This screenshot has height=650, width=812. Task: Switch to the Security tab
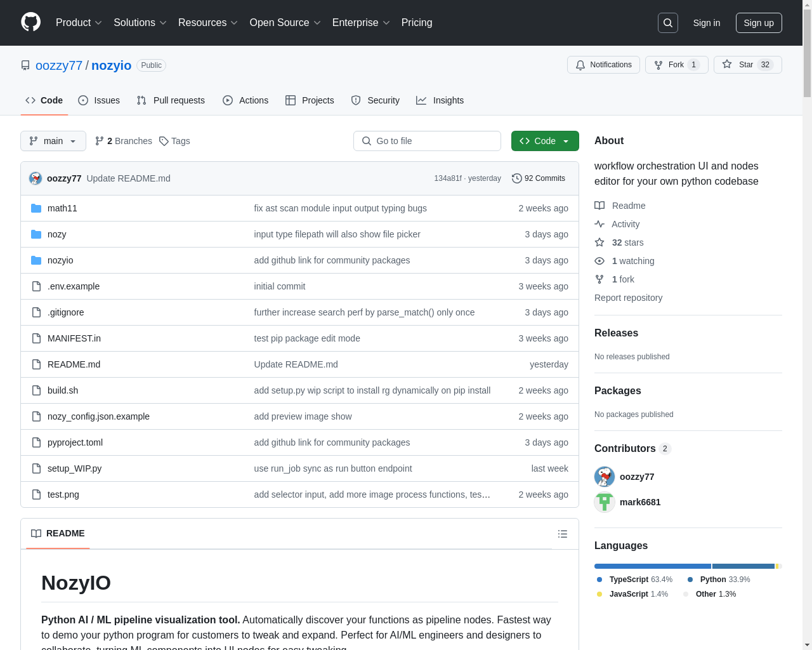click(x=376, y=100)
